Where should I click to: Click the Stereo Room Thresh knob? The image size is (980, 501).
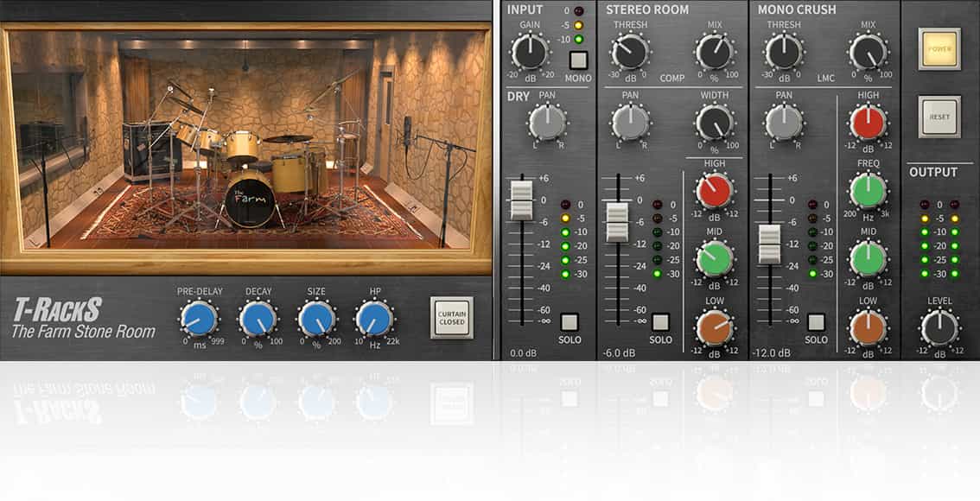click(630, 53)
